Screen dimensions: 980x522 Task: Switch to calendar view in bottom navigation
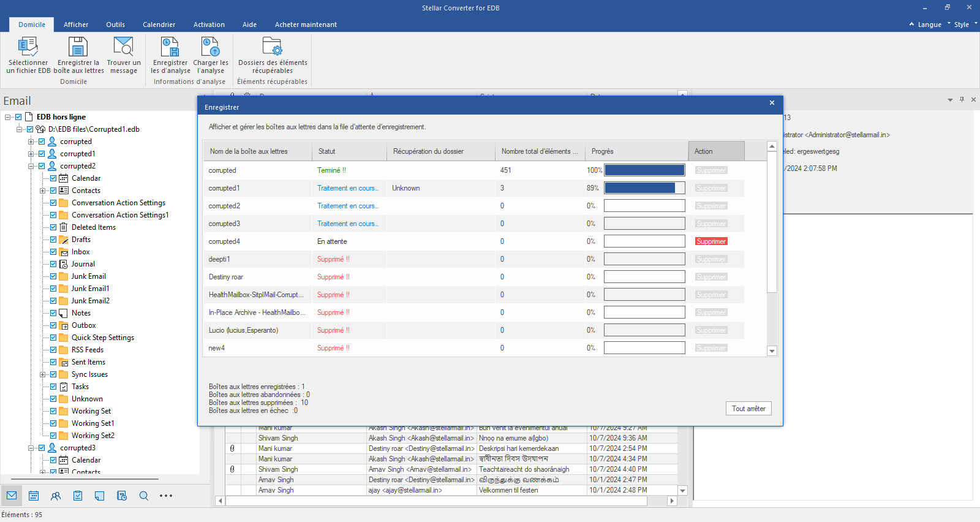(34, 496)
